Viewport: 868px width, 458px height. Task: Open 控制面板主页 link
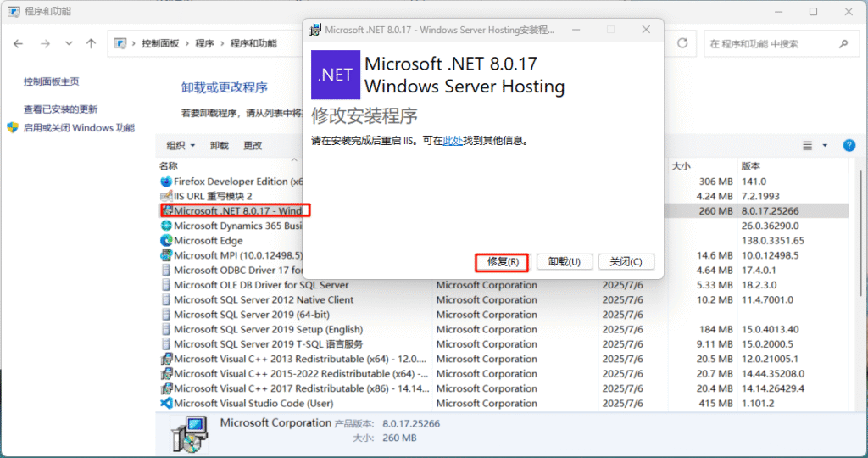pos(52,81)
